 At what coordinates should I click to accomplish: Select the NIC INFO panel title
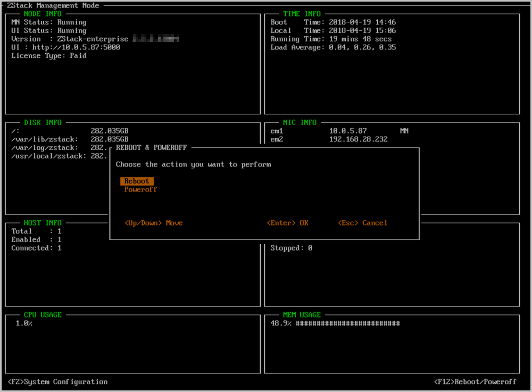pos(301,122)
